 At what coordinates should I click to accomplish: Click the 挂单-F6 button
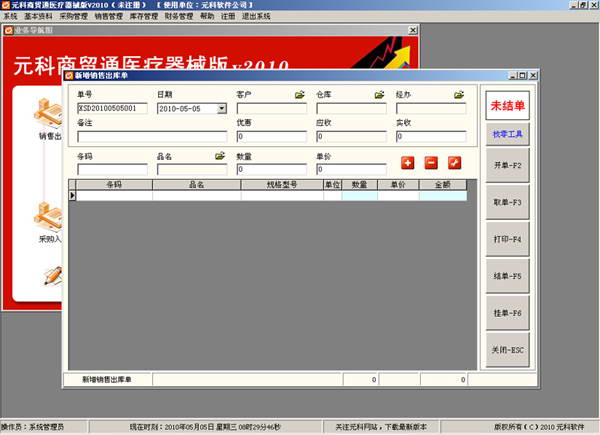[507, 313]
